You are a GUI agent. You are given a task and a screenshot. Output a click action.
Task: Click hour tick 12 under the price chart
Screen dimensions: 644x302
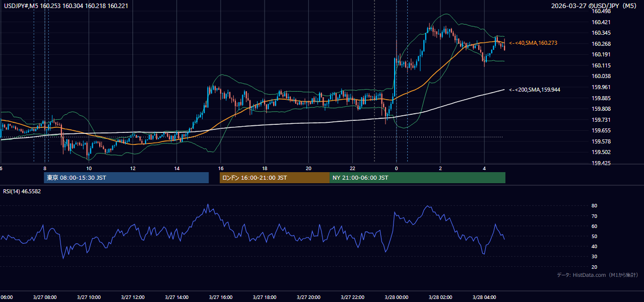coord(133,168)
